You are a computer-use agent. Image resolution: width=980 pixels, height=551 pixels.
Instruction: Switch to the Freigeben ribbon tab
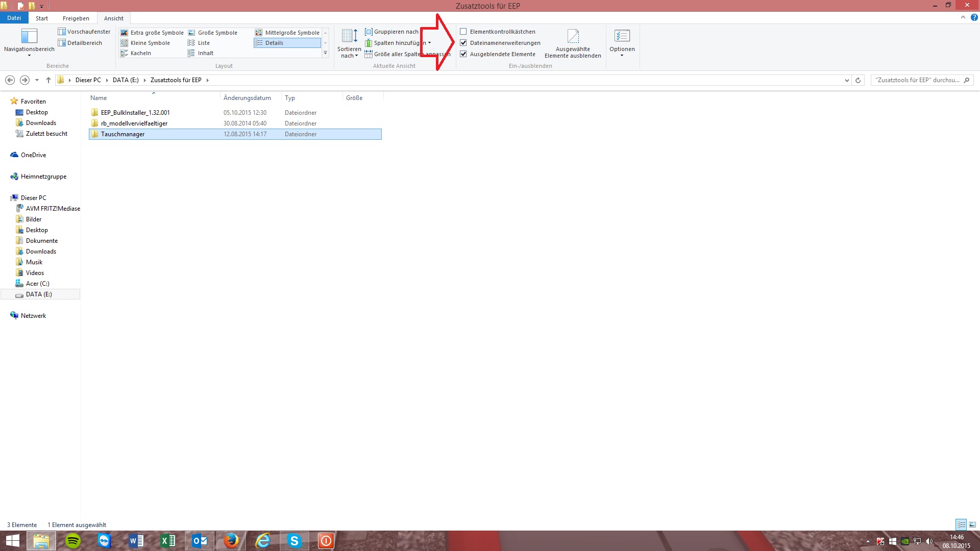point(76,18)
